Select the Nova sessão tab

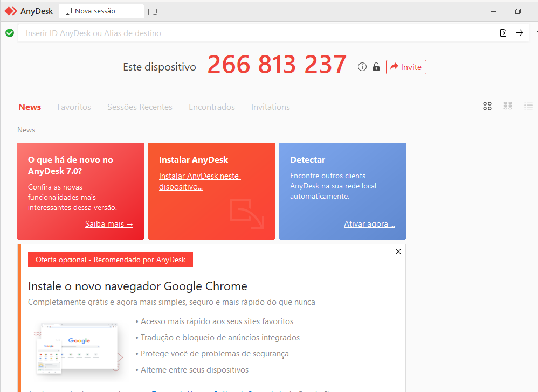[101, 11]
